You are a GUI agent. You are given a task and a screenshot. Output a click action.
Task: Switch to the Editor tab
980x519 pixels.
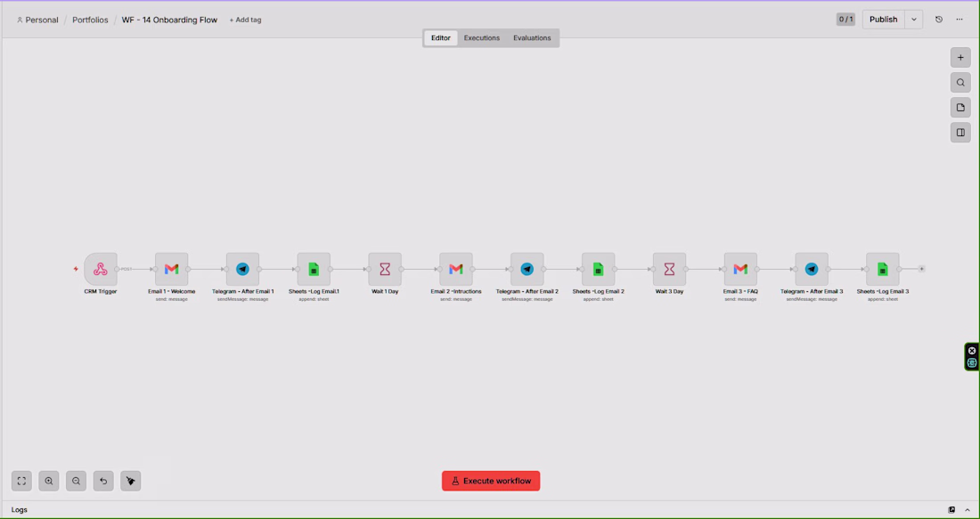(x=441, y=38)
